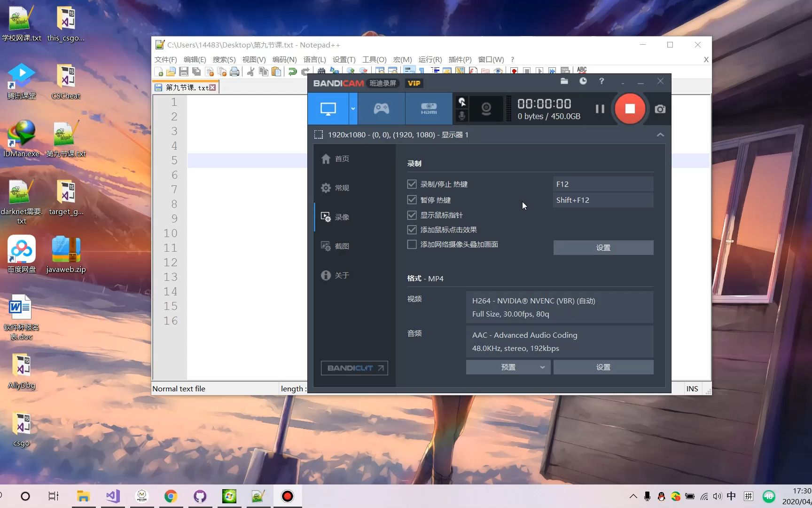This screenshot has width=812, height=508.
Task: Open the 预置 presets dropdown
Action: (x=507, y=367)
